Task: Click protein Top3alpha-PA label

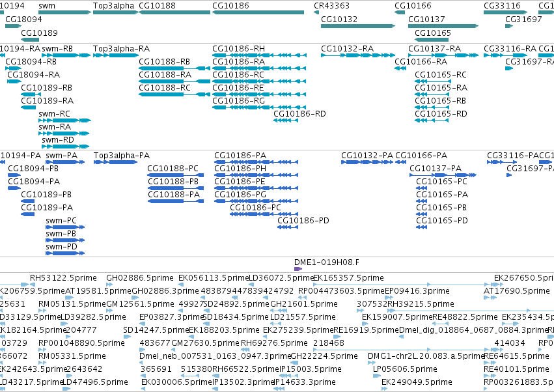Action: point(122,156)
